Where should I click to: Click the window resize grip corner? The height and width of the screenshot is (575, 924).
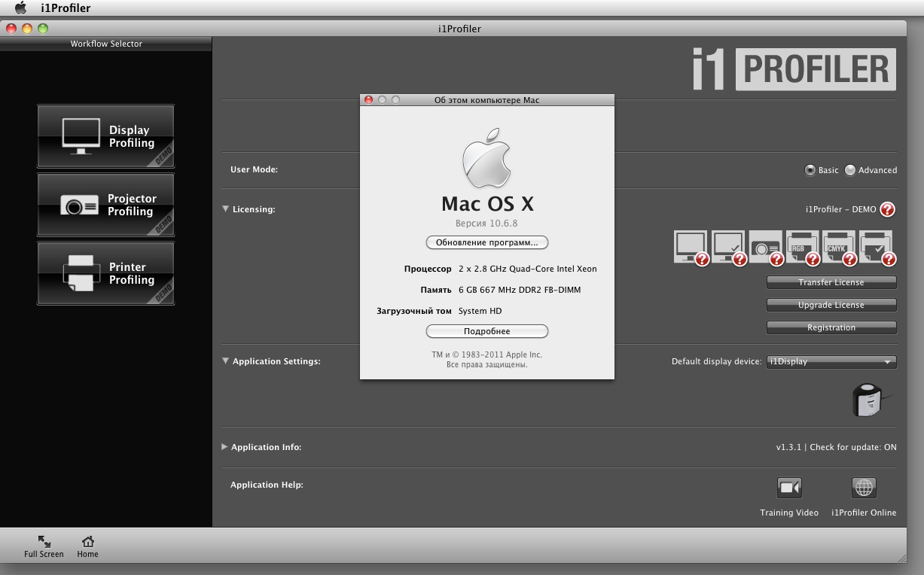901,558
